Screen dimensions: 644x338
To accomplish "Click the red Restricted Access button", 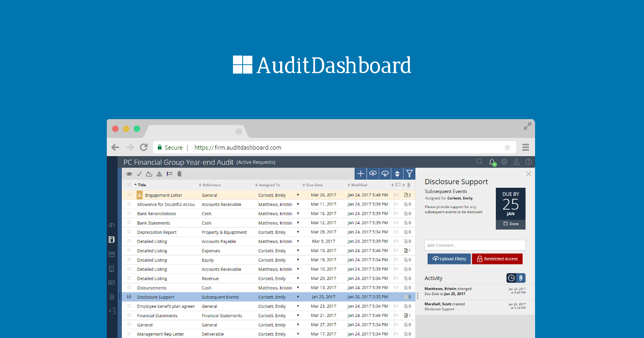I will [x=497, y=259].
